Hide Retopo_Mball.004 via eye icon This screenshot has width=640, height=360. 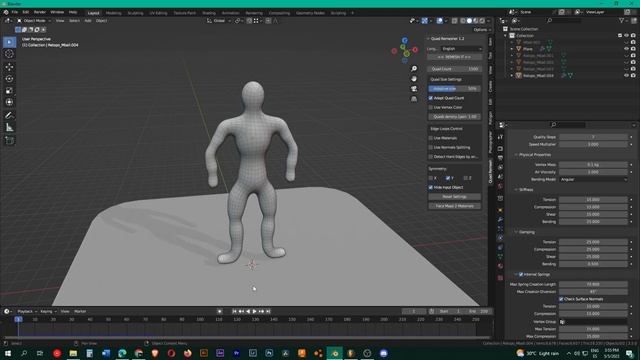(x=626, y=76)
